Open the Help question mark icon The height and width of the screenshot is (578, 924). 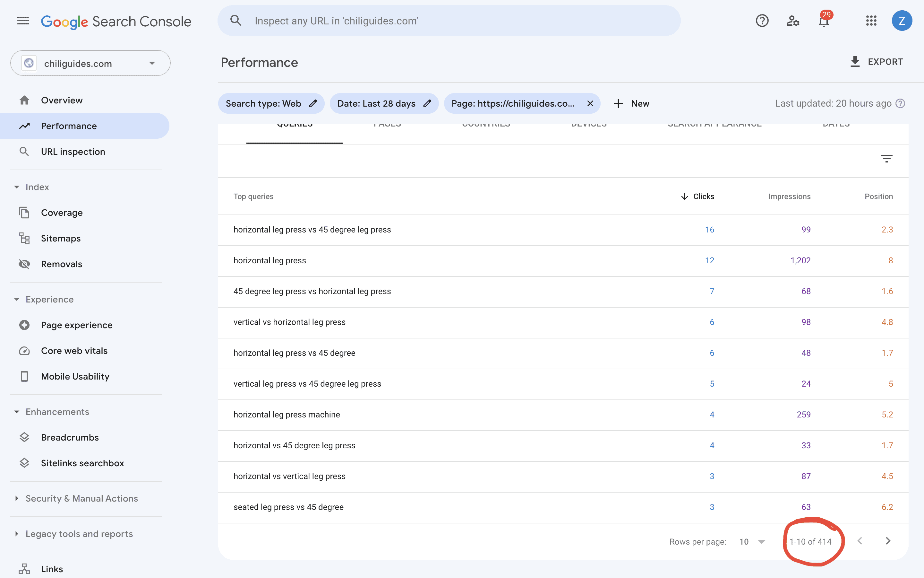coord(762,21)
